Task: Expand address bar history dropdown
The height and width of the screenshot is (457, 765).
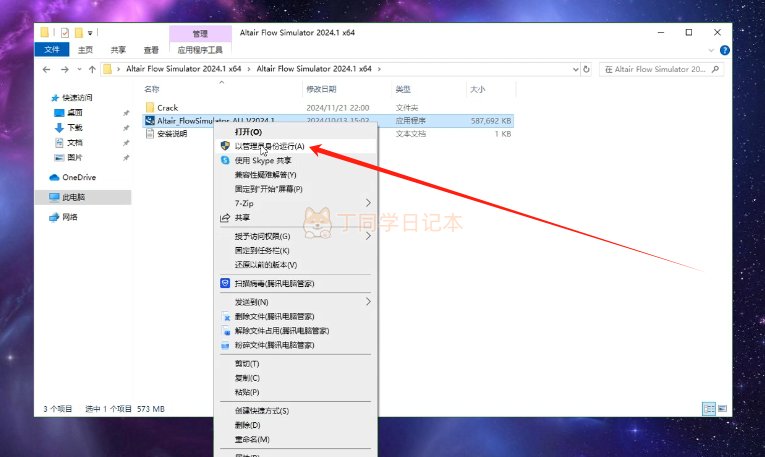Action: coord(576,69)
